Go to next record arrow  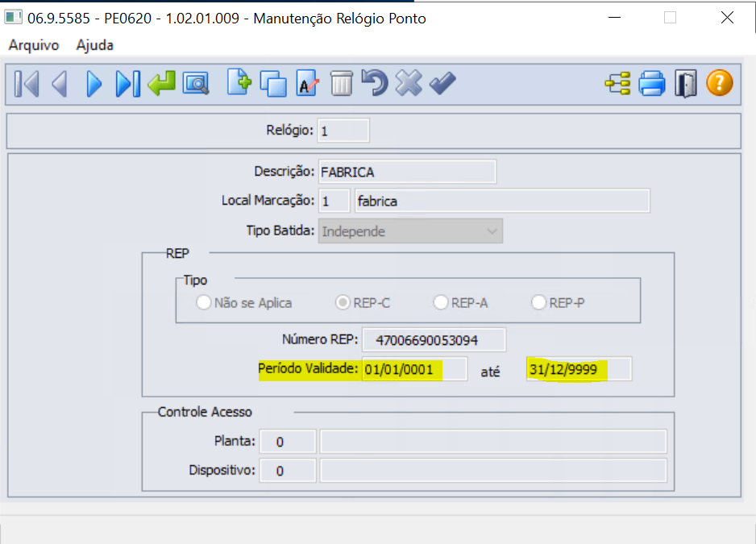click(94, 84)
